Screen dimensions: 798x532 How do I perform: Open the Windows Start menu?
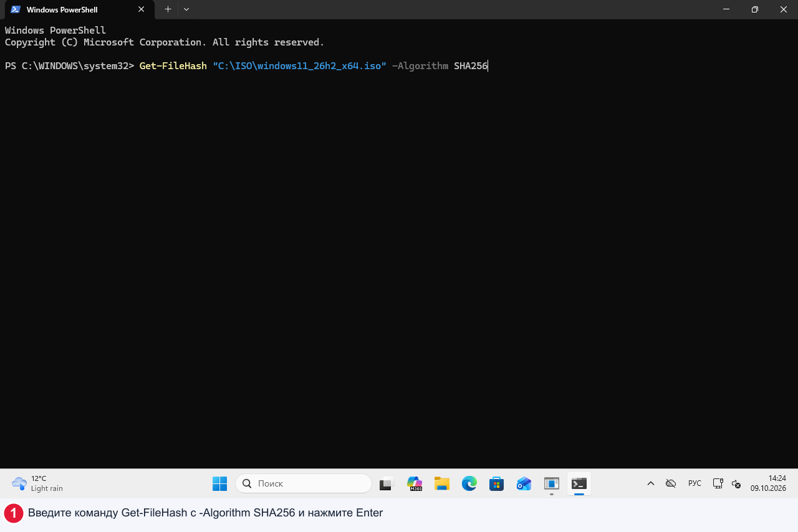pos(219,483)
